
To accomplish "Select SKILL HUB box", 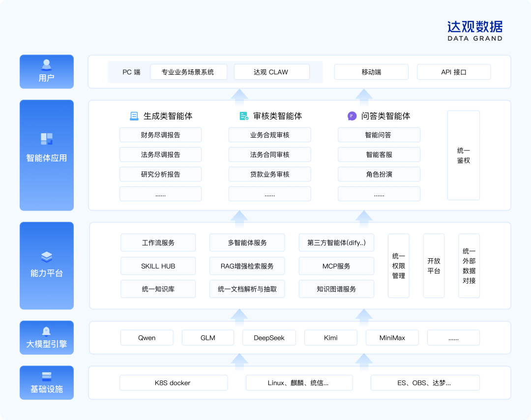I will [x=158, y=266].
